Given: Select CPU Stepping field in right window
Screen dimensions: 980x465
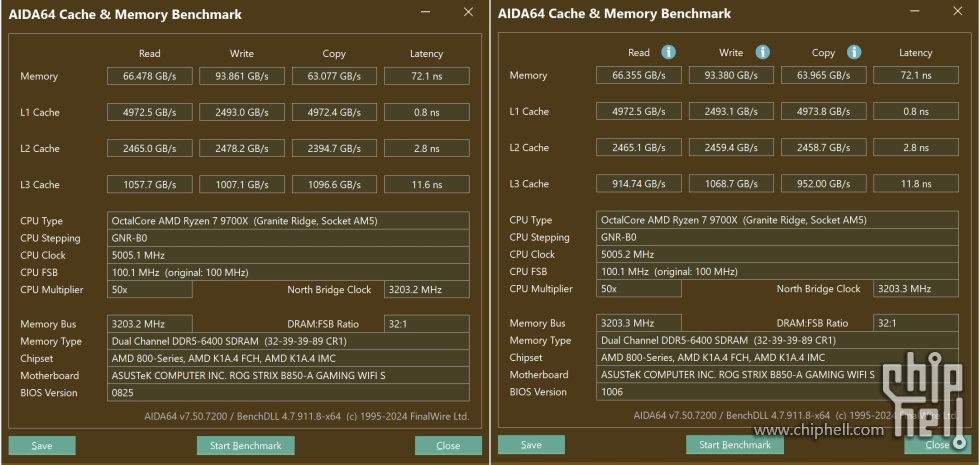Looking at the screenshot, I should coord(777,238).
